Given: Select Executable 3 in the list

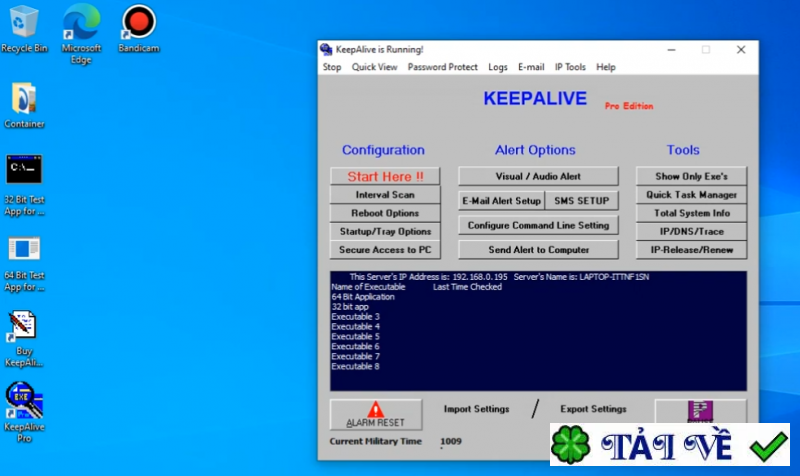Looking at the screenshot, I should (356, 316).
